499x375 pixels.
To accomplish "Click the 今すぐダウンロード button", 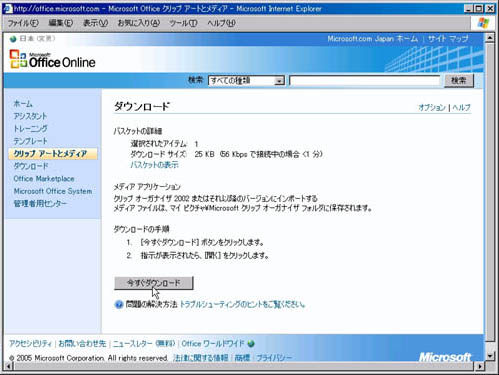I will point(154,283).
